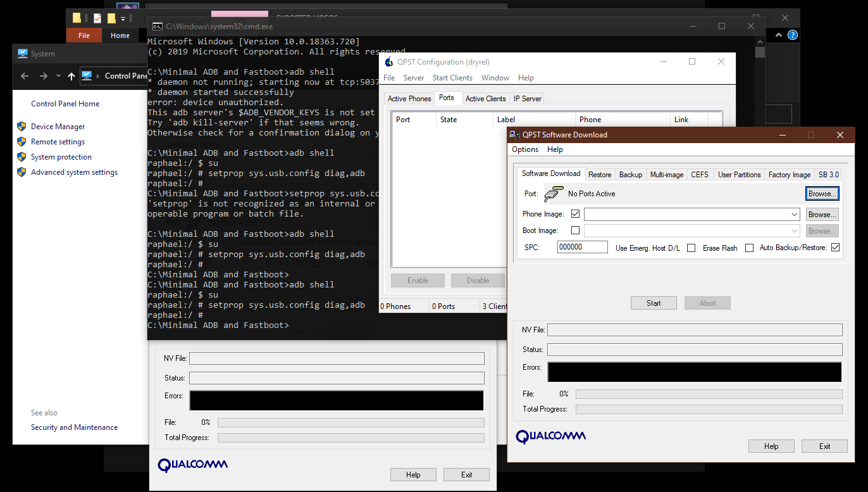Select the Active Clients tab
Screen dimensions: 868x492
(485, 99)
